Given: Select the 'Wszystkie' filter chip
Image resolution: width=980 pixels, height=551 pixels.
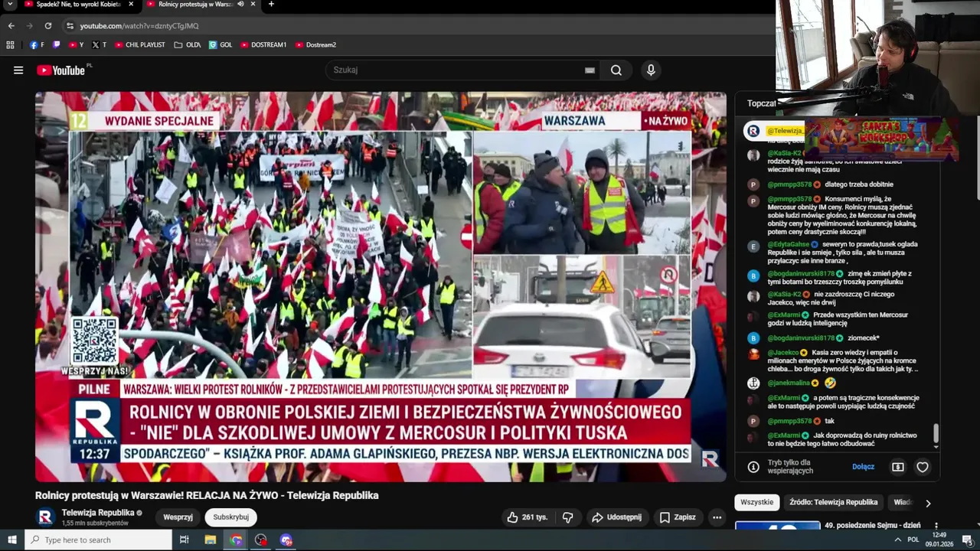Looking at the screenshot, I should tap(756, 502).
